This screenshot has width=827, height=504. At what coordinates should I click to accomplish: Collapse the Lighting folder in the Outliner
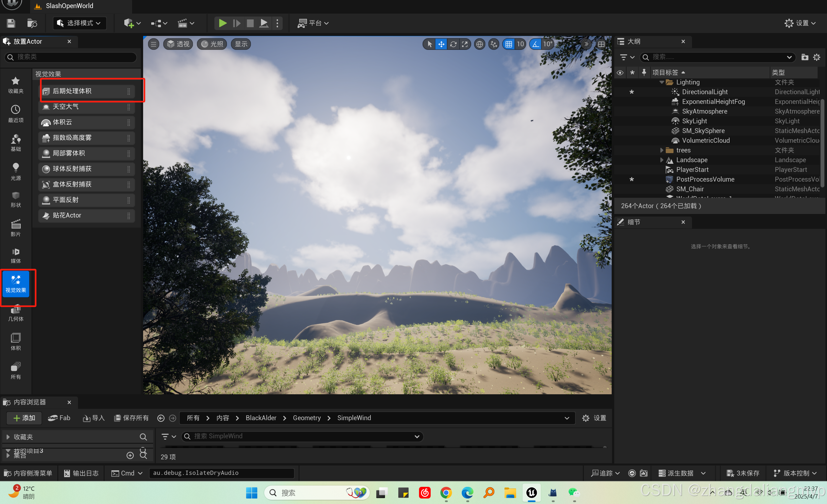point(662,82)
